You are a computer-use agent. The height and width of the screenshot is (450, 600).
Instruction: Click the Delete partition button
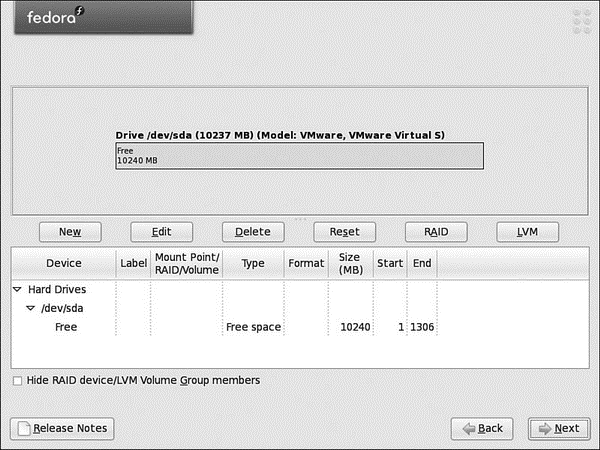(x=253, y=232)
